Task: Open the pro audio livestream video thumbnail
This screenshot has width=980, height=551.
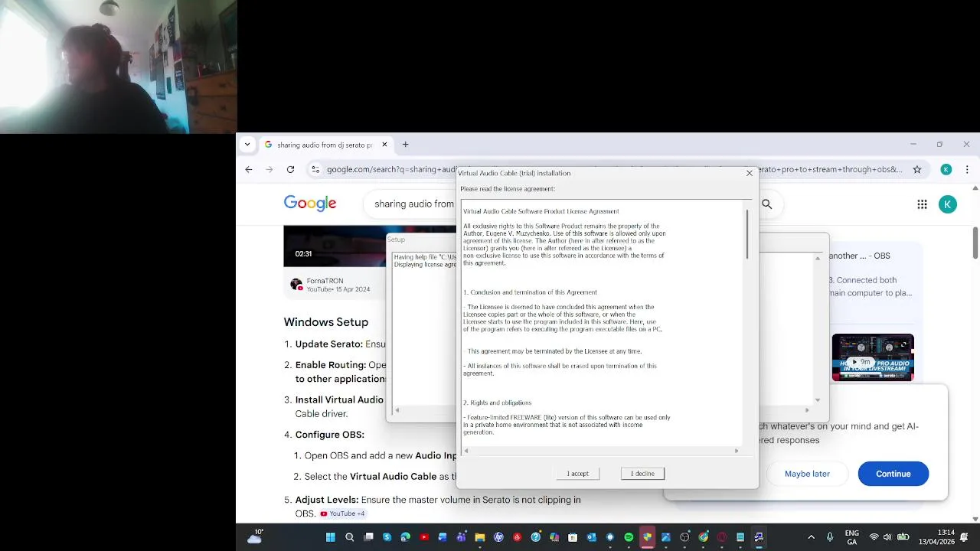Action: 873,357
